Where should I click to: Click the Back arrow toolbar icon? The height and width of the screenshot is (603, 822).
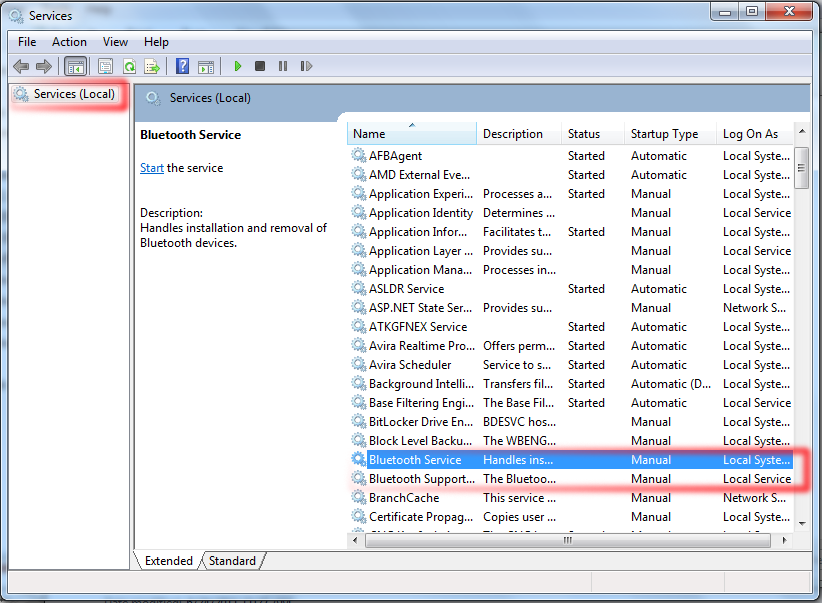click(x=21, y=66)
